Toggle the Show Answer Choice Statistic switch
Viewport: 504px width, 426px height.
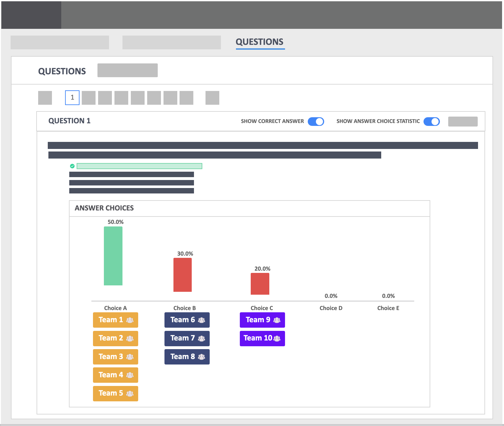432,121
